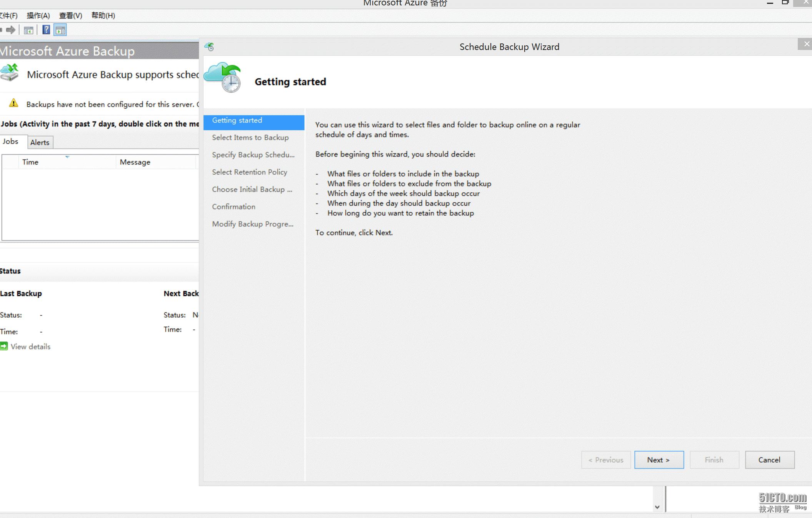Cancel the backup wizard

pos(769,460)
